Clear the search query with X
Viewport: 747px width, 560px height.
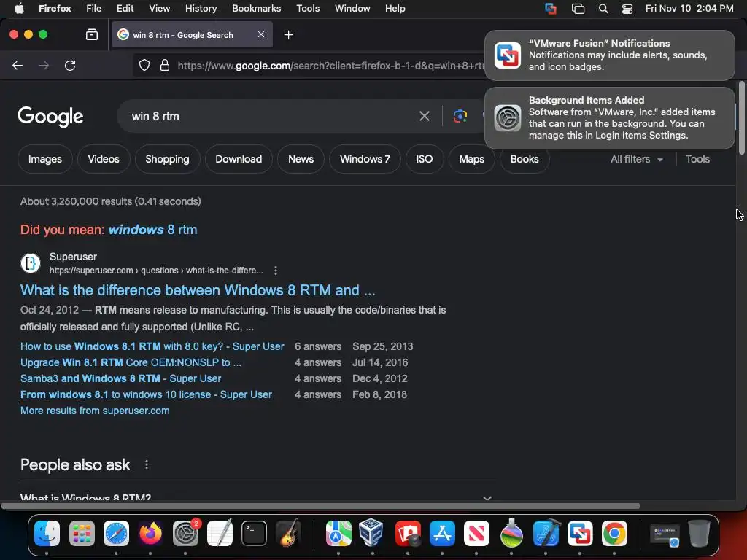point(424,116)
